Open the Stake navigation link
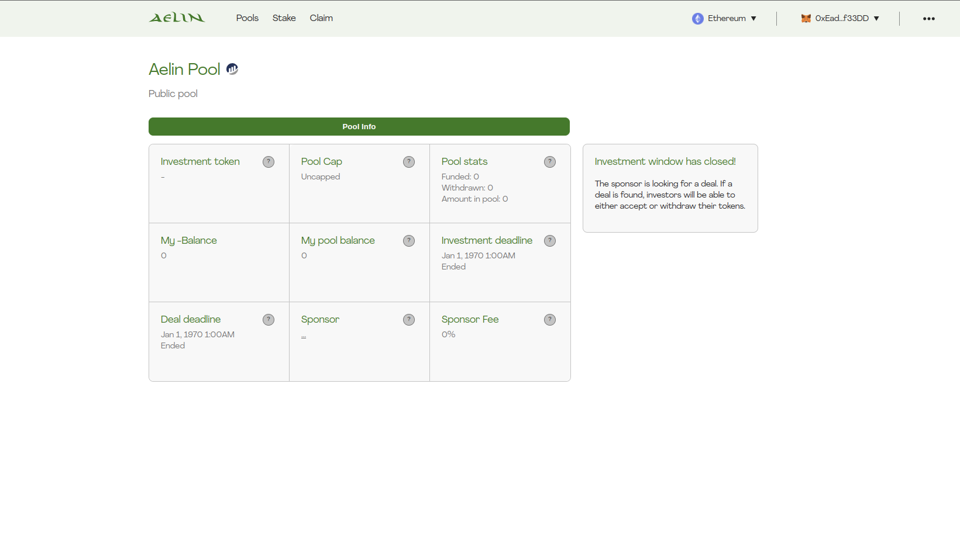This screenshot has height=560, width=960. [x=284, y=18]
